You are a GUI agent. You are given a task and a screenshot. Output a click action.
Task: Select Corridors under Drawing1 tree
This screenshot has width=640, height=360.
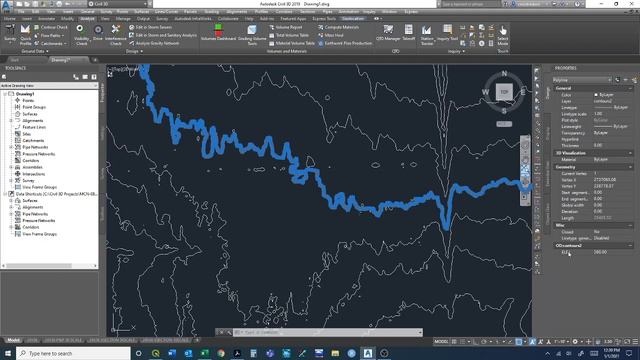coord(31,160)
